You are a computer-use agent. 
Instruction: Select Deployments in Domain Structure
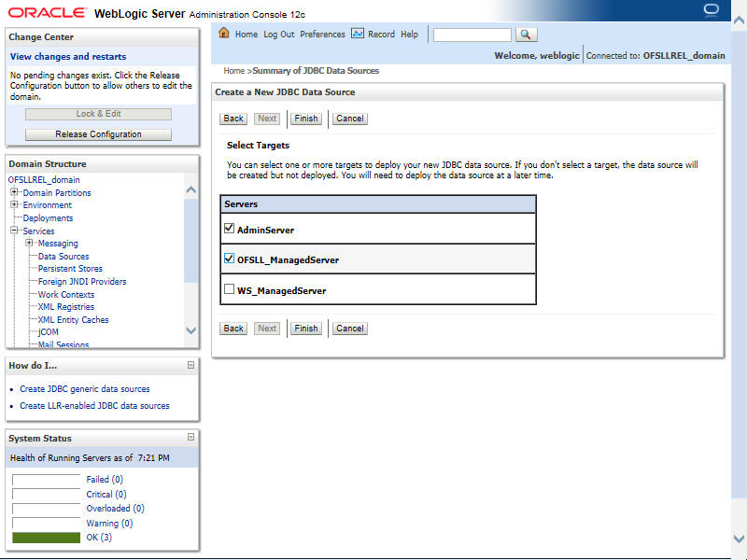pyautogui.click(x=48, y=218)
